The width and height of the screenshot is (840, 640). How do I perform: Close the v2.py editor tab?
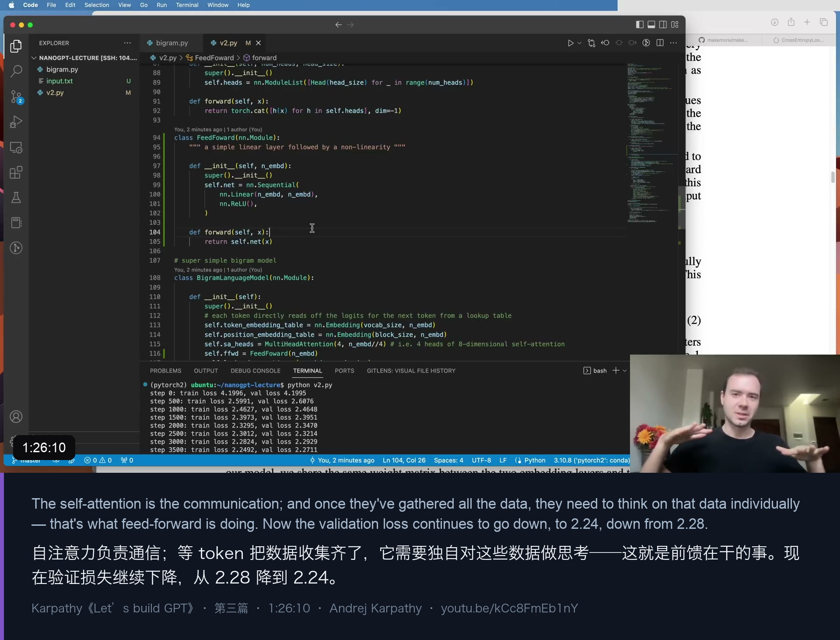pos(259,43)
